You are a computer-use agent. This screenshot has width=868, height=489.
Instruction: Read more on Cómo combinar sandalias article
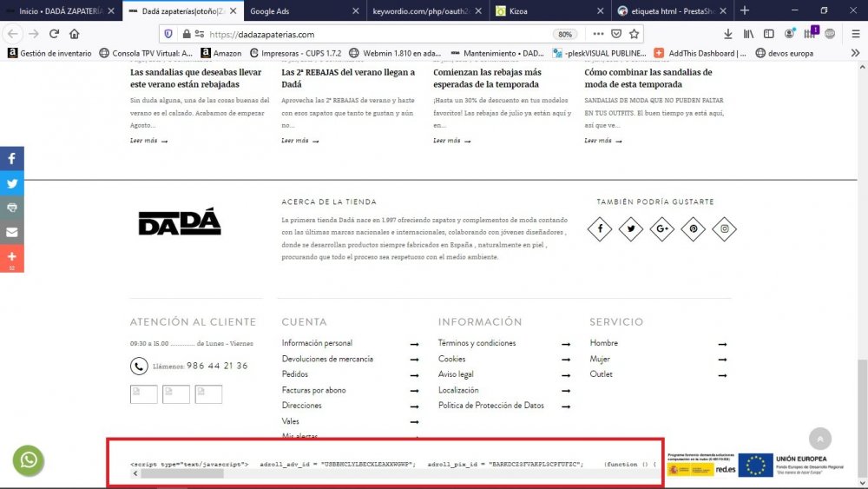pos(603,141)
